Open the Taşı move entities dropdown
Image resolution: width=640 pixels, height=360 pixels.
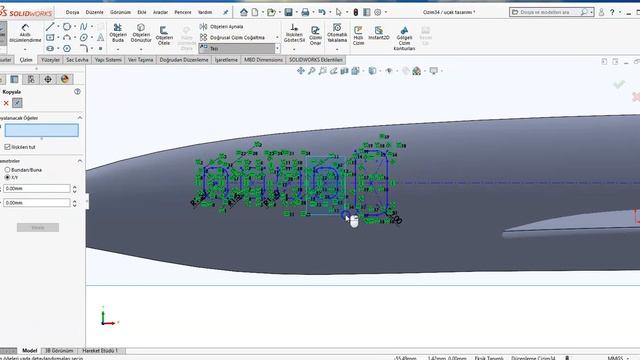click(278, 49)
